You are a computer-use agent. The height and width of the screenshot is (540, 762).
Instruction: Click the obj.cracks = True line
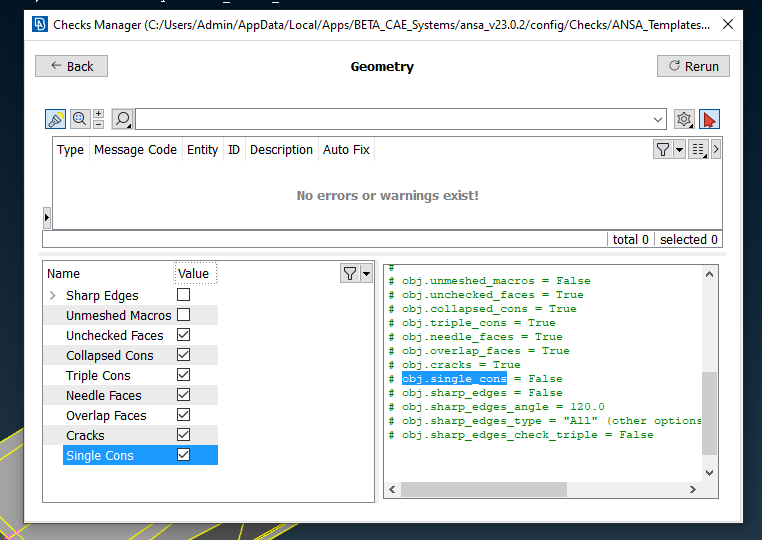[454, 365]
